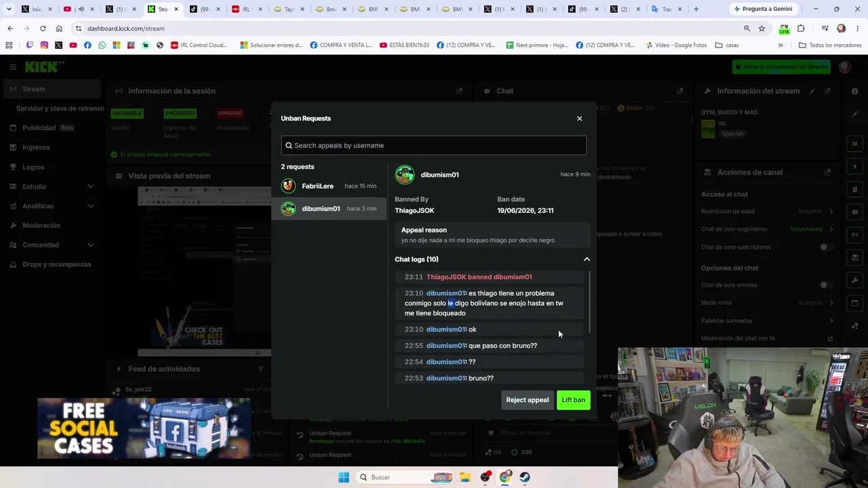Screen dimensions: 868x488
Task: Open Moderación in the sidebar
Action: [53, 225]
